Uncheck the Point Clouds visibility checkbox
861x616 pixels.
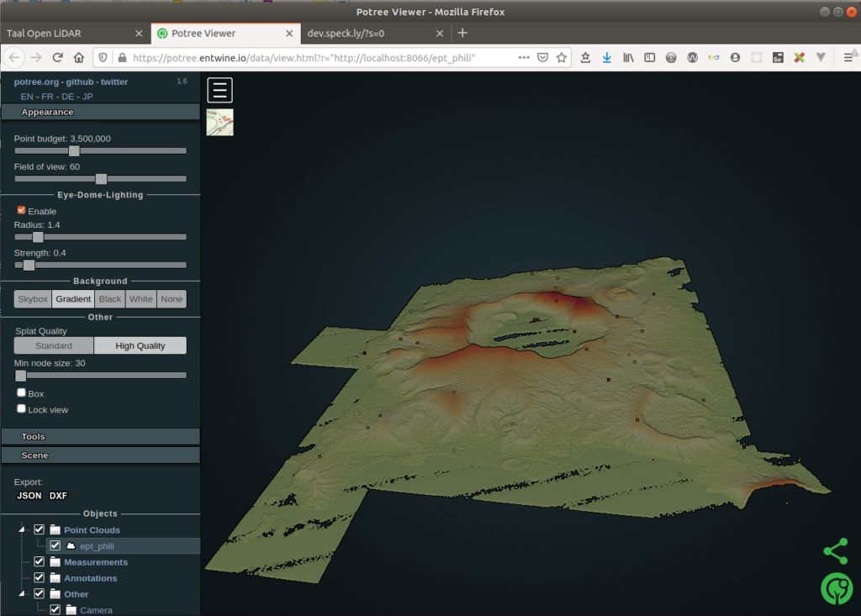click(39, 529)
